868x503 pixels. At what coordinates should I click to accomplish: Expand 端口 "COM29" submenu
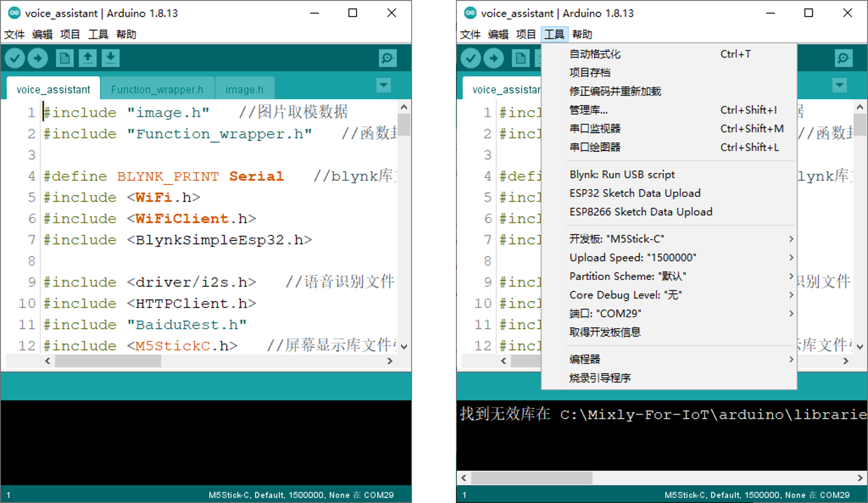669,314
